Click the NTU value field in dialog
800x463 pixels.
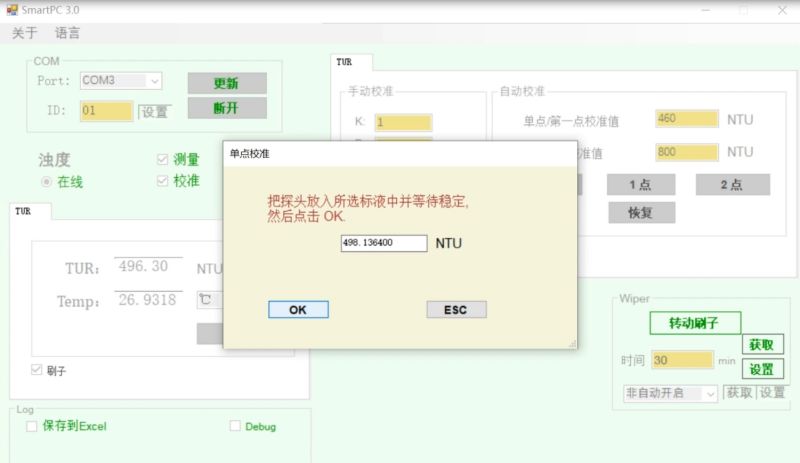[384, 243]
